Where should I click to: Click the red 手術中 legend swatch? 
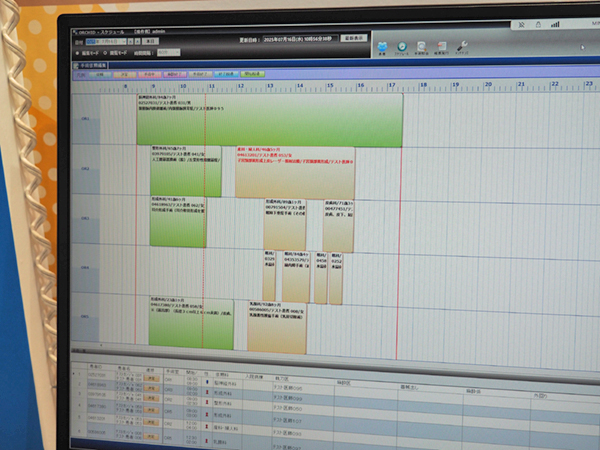pos(150,75)
